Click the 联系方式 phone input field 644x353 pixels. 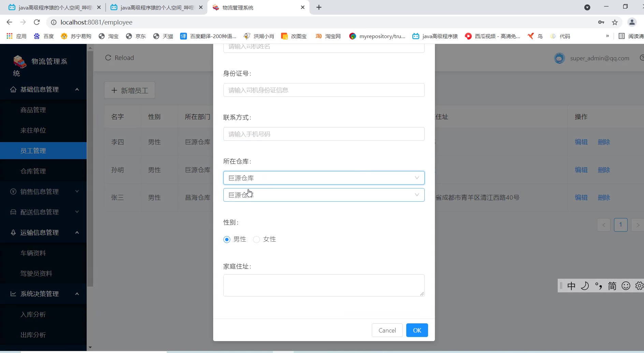pos(324,134)
